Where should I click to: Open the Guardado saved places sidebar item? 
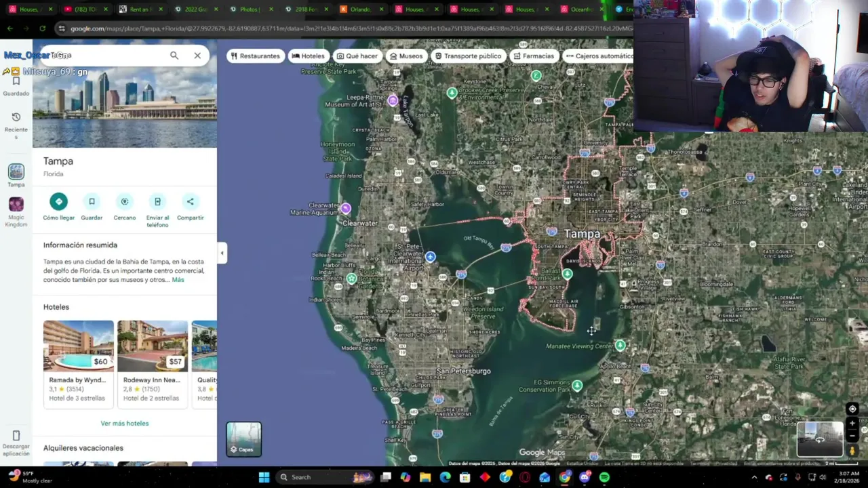(x=16, y=86)
